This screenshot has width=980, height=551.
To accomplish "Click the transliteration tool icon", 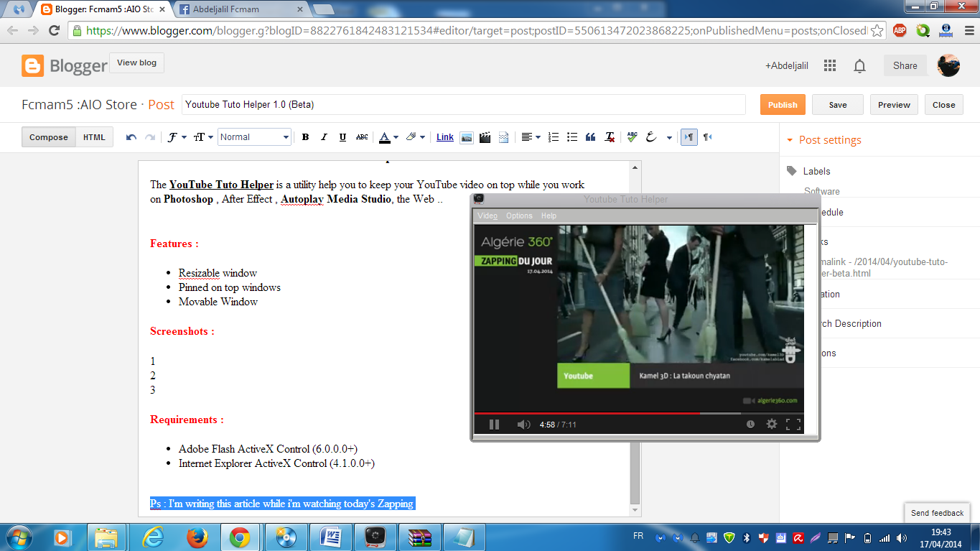I will [652, 137].
